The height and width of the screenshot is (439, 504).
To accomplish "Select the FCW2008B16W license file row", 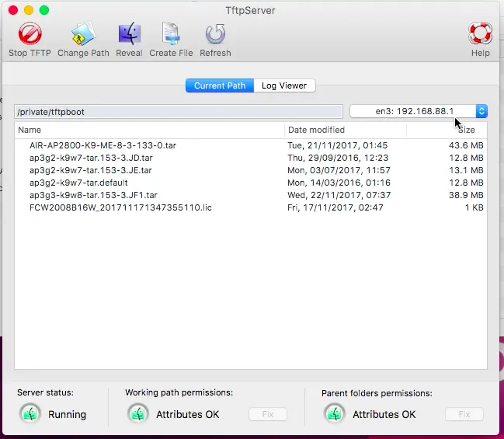I will (x=251, y=207).
